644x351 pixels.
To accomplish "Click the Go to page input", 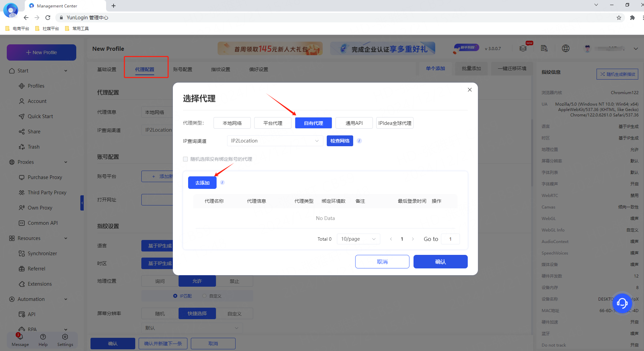I will coord(450,239).
